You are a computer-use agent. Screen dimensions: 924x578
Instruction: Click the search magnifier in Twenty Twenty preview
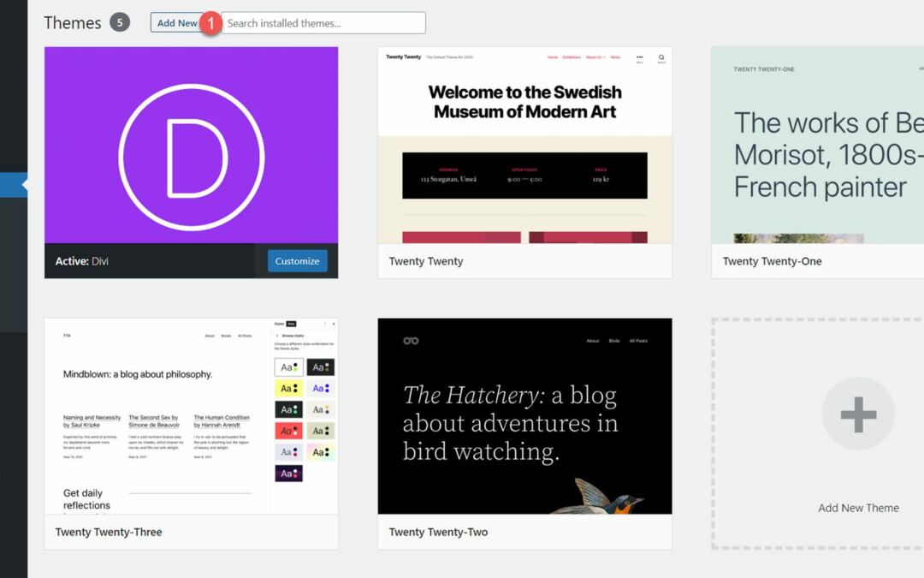[x=661, y=58]
